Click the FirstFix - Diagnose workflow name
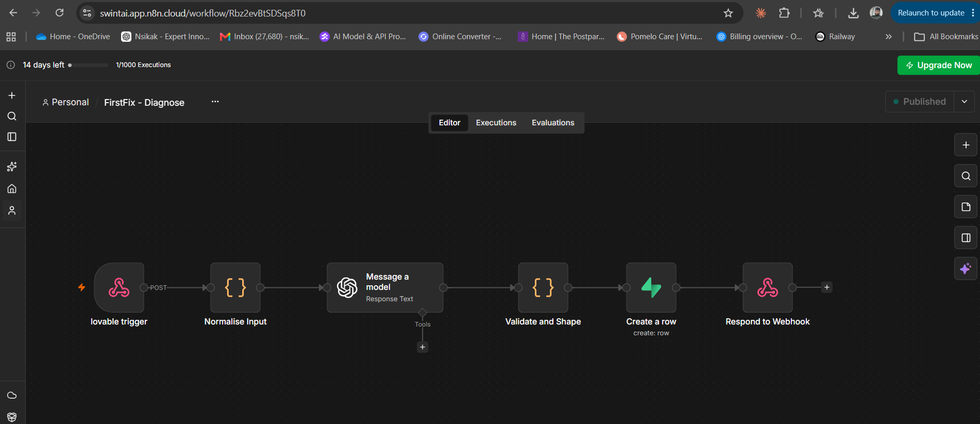 pyautogui.click(x=144, y=103)
